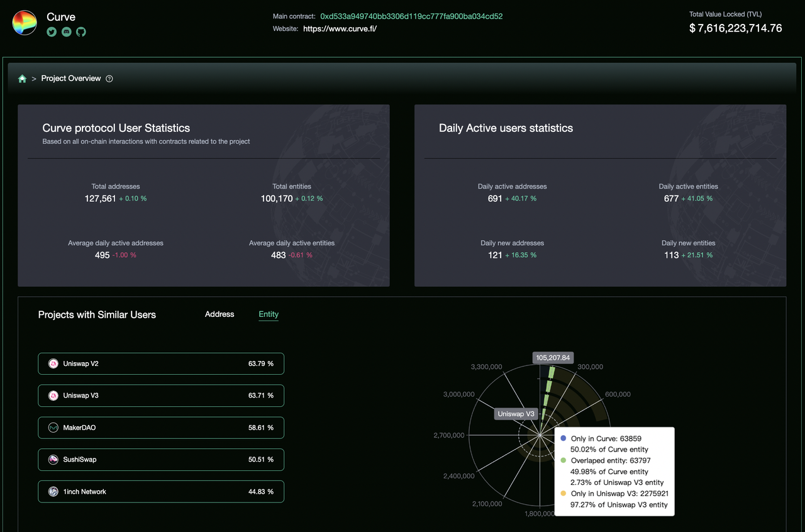Select the Uniswap V3 similar project row
805x532 pixels.
161,396
